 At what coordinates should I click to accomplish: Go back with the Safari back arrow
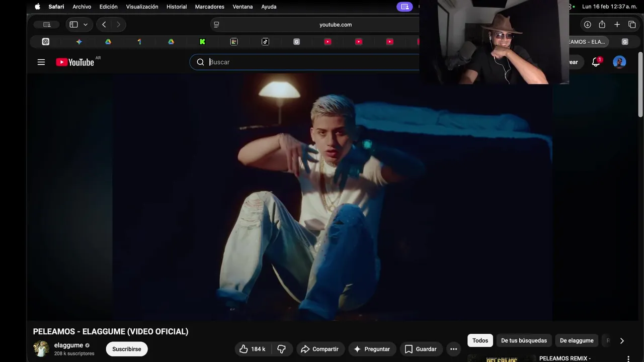tap(104, 24)
